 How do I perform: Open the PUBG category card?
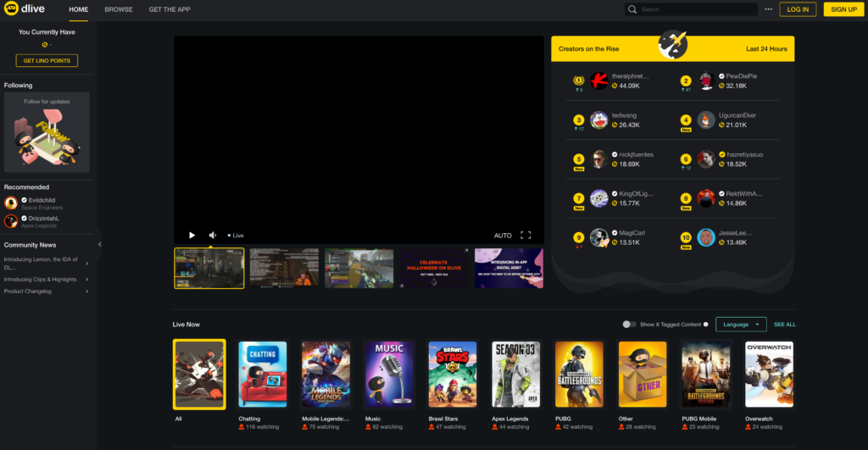coord(579,375)
